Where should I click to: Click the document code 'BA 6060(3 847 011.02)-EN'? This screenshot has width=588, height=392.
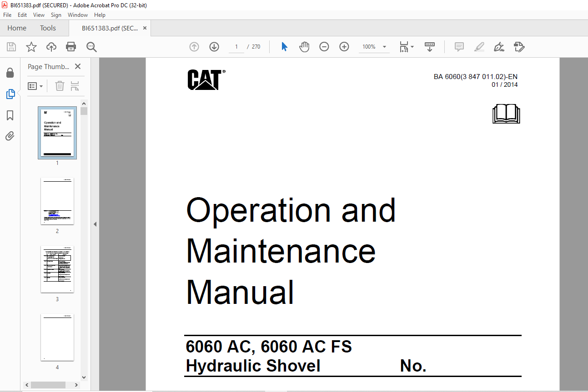(x=476, y=77)
